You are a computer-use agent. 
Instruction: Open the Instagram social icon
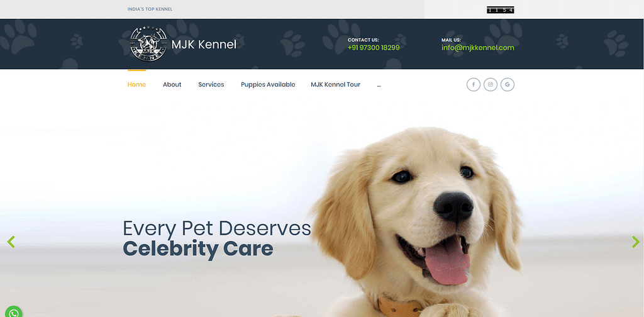click(491, 84)
